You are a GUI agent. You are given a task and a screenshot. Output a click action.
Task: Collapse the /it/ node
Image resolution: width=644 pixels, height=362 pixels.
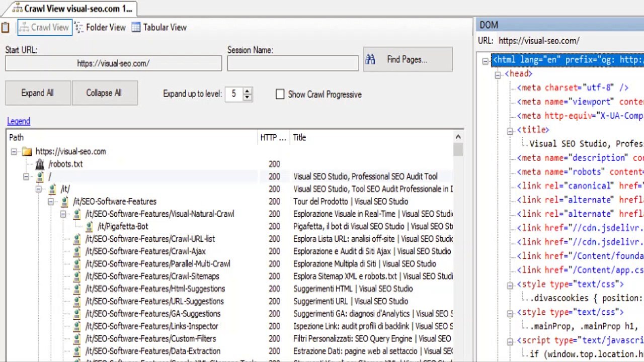39,189
